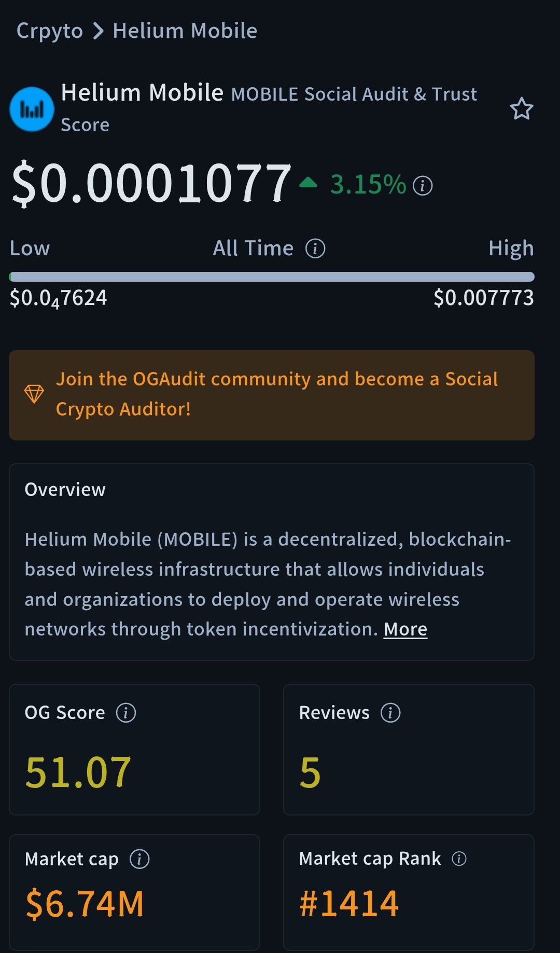Open info icon next to 3.15% change
Screen dimensions: 560x953
pyautogui.click(x=423, y=186)
